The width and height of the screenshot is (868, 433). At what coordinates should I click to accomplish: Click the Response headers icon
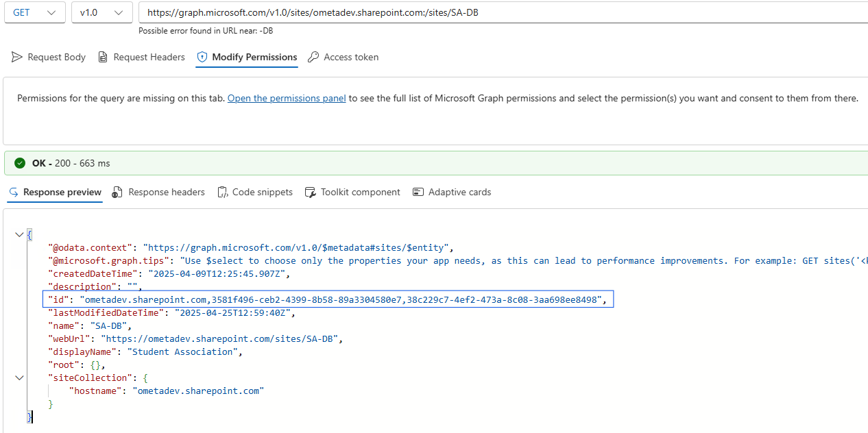[118, 193]
